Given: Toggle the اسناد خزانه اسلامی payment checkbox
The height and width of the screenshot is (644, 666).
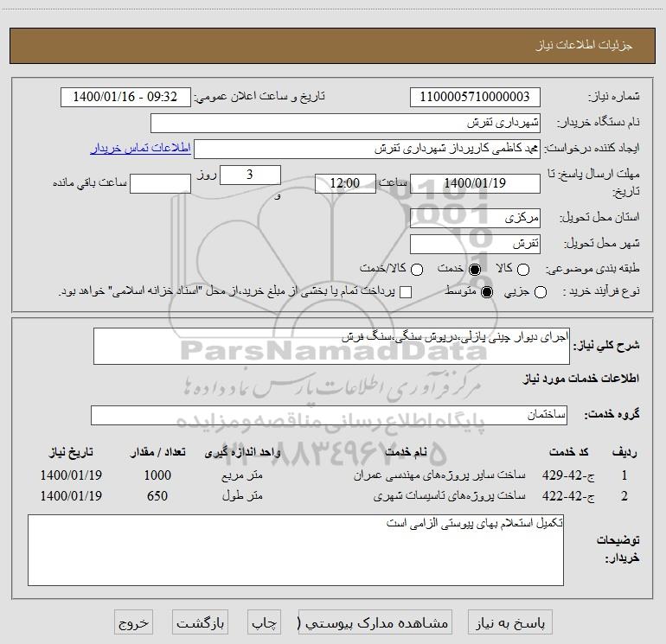Looking at the screenshot, I should (406, 292).
